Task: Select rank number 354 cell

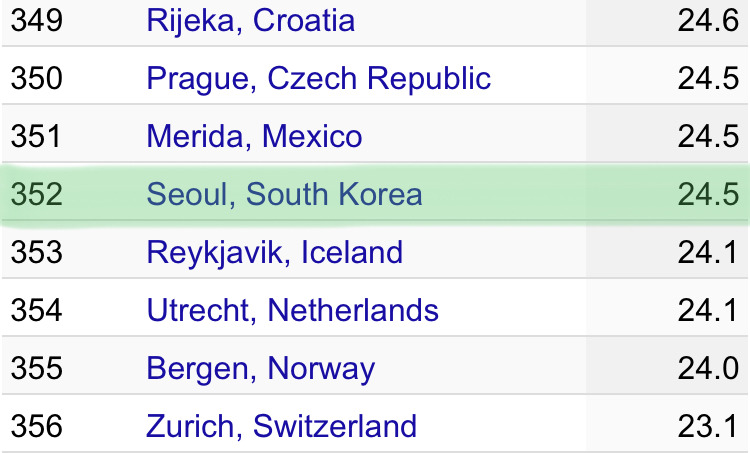Action: click(x=36, y=310)
